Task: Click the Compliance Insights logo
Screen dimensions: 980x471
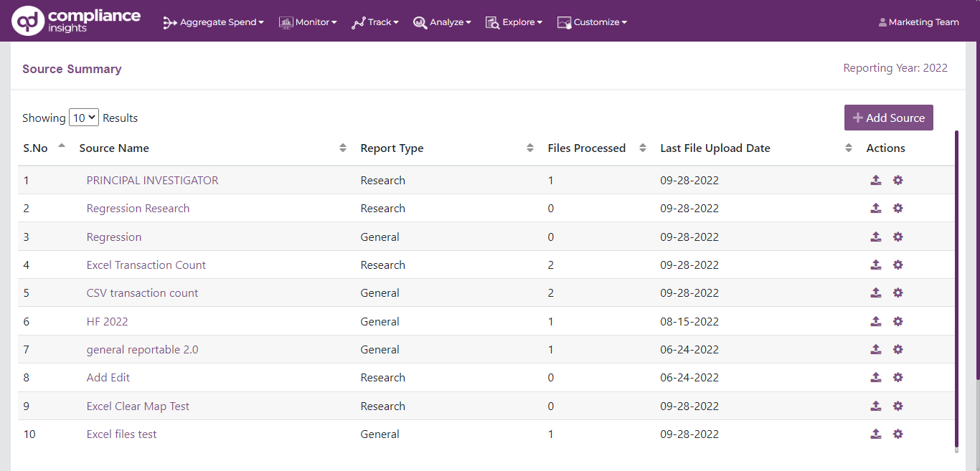Action: [77, 21]
